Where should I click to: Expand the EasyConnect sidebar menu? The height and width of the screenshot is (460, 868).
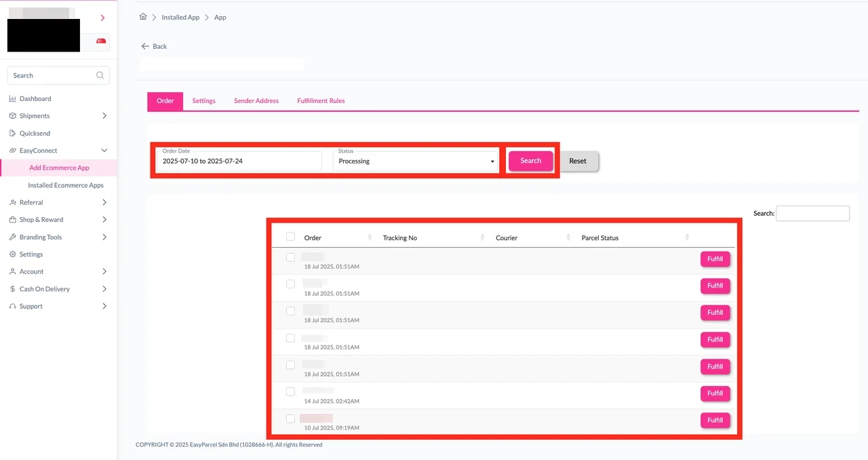click(x=104, y=150)
